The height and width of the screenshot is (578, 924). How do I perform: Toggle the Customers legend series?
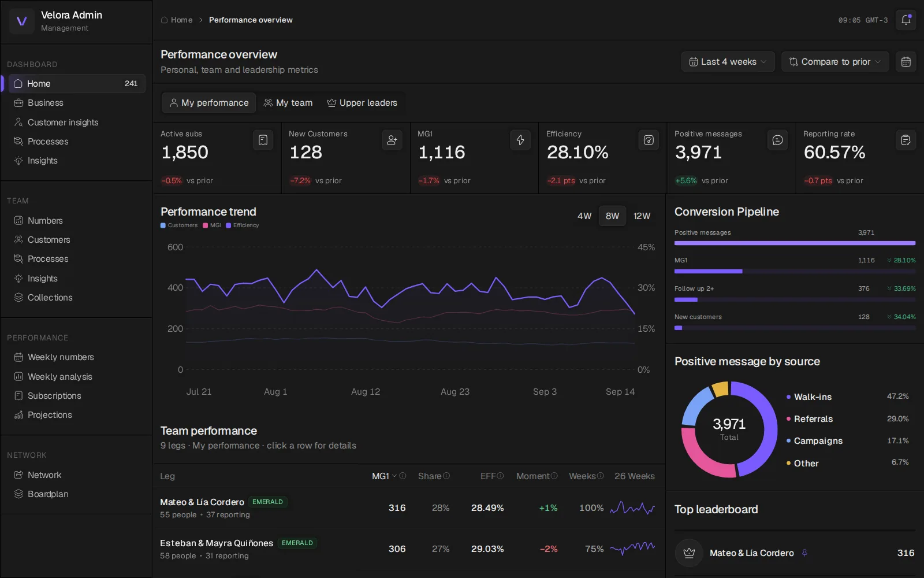pyautogui.click(x=179, y=225)
